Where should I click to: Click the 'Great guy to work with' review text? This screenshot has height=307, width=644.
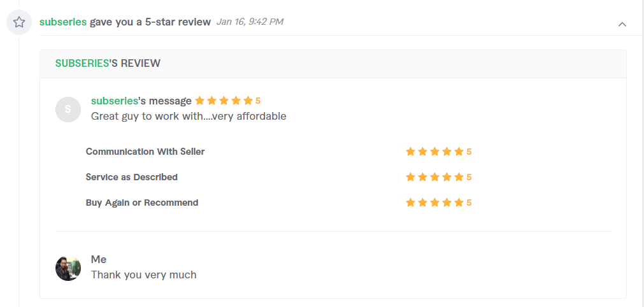pos(189,116)
